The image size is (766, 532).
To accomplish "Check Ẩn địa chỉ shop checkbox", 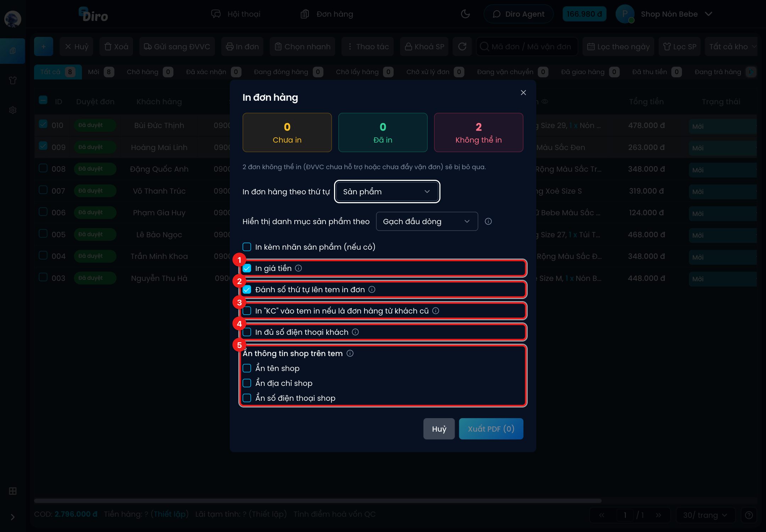I will tap(247, 383).
